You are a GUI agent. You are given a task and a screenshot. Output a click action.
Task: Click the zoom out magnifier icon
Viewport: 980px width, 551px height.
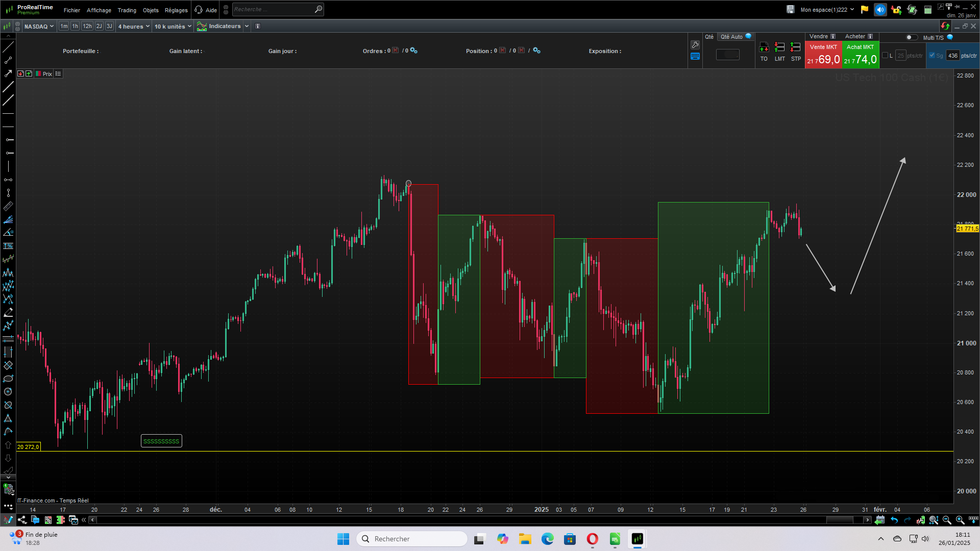point(947,520)
